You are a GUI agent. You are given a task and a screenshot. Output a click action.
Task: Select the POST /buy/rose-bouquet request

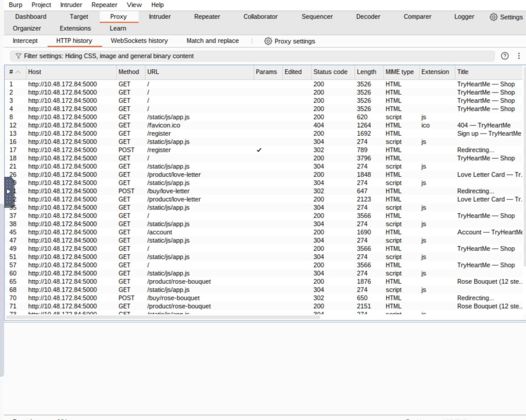pyautogui.click(x=173, y=298)
